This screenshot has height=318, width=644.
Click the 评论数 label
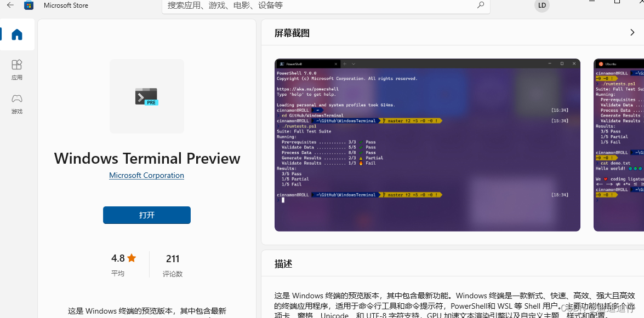(x=173, y=274)
